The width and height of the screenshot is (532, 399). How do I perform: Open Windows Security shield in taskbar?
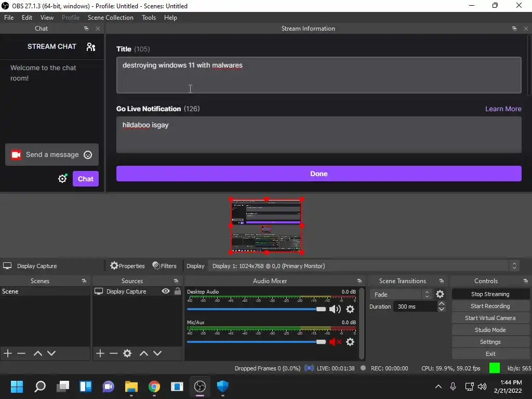pos(222,387)
